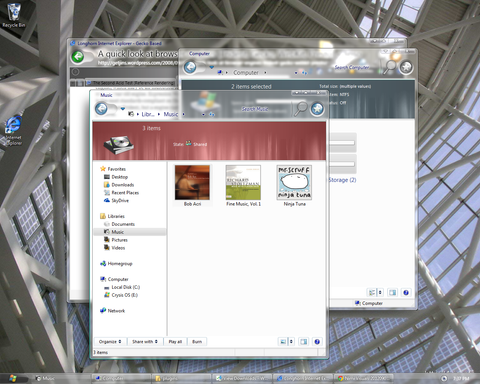Open the view options dropdown in Music window

coord(291,342)
